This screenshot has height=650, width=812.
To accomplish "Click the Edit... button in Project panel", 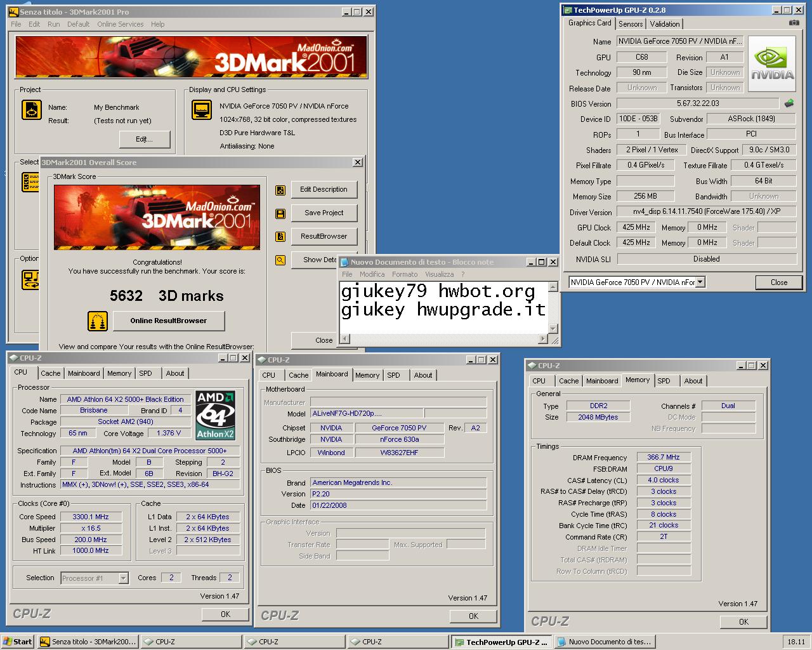I will pyautogui.click(x=144, y=139).
